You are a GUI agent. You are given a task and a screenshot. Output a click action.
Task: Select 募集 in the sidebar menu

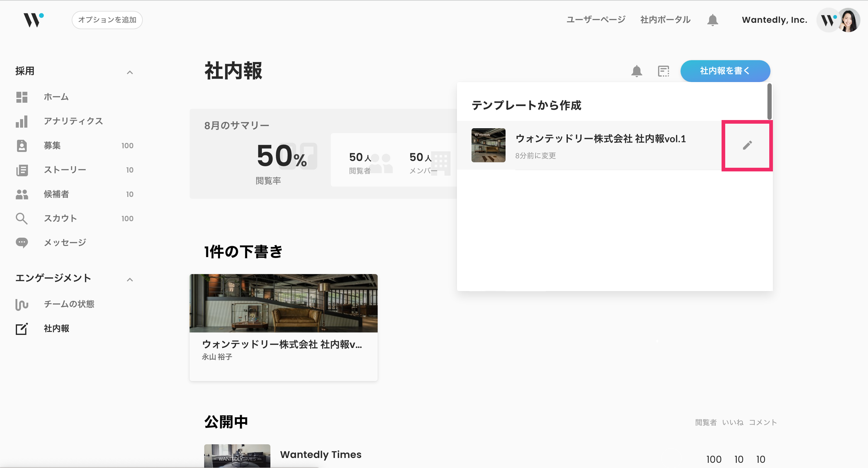point(52,146)
